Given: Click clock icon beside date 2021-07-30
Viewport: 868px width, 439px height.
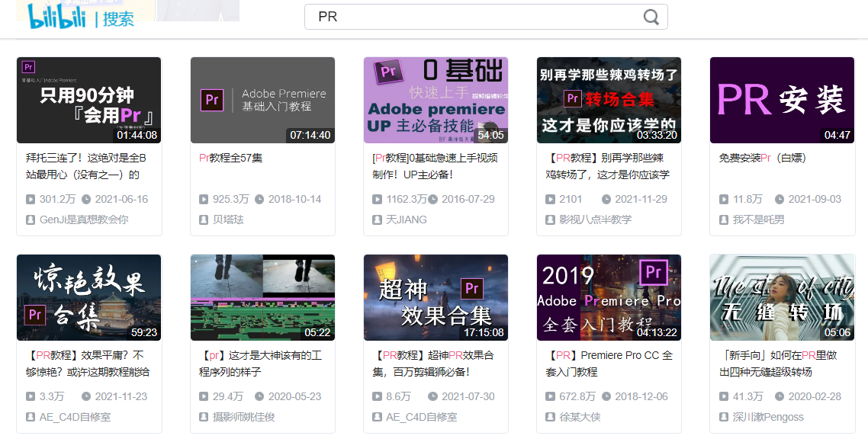Looking at the screenshot, I should click(x=432, y=396).
